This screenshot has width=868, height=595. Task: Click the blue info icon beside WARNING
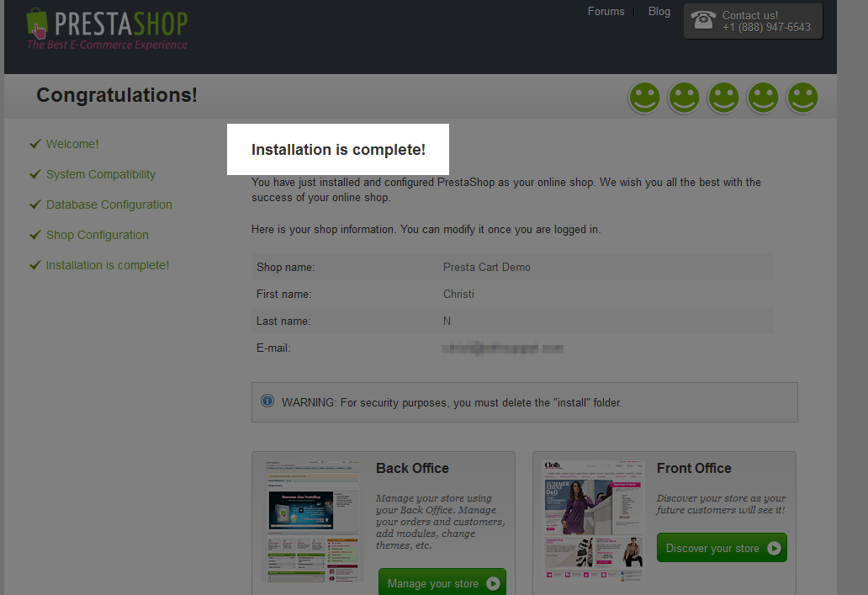[267, 401]
